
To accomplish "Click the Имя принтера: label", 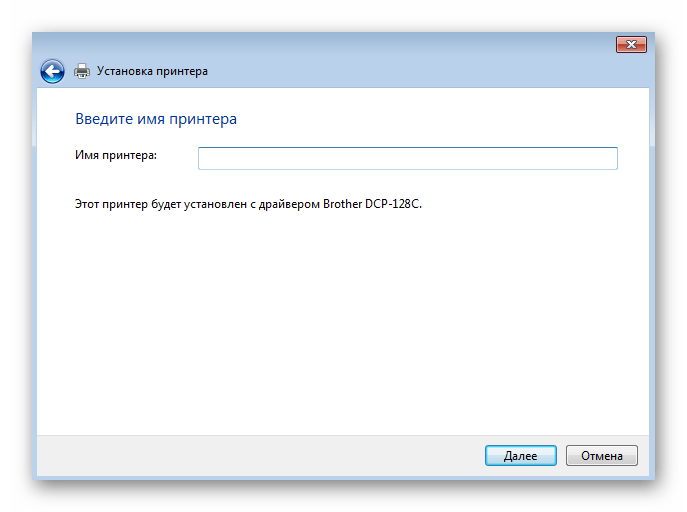I will point(116,155).
